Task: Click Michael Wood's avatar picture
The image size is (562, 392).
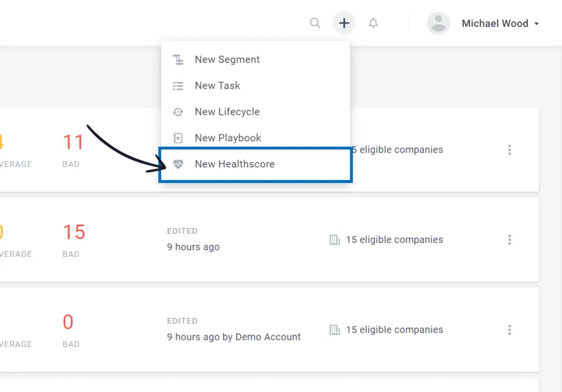Action: coord(439,23)
